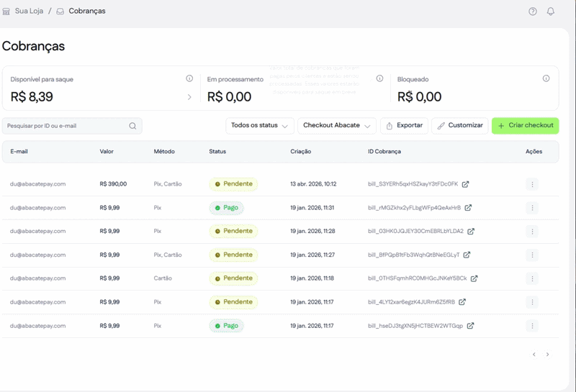Open external link for bill_hseDJ3tgXN5jHCTBEW2WTGqp
This screenshot has width=576, height=392.
pos(471,326)
